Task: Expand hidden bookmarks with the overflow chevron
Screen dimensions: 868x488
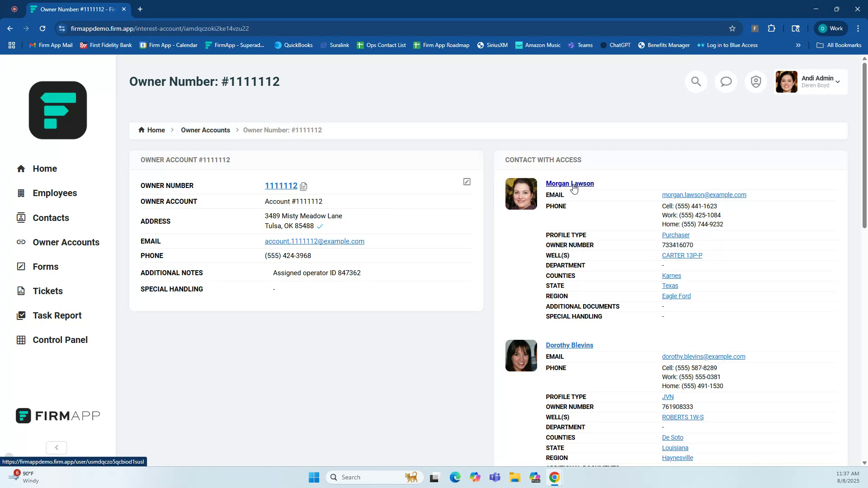Action: pos(798,45)
